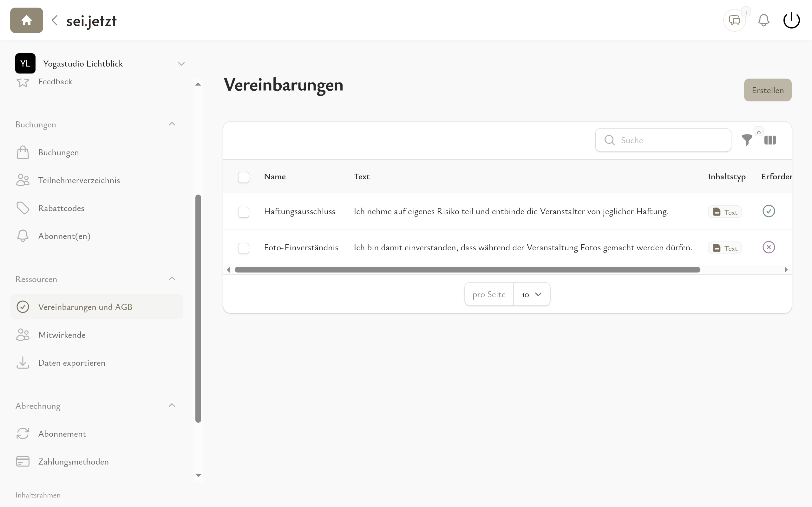Open the notifications bell
812x507 pixels.
763,21
